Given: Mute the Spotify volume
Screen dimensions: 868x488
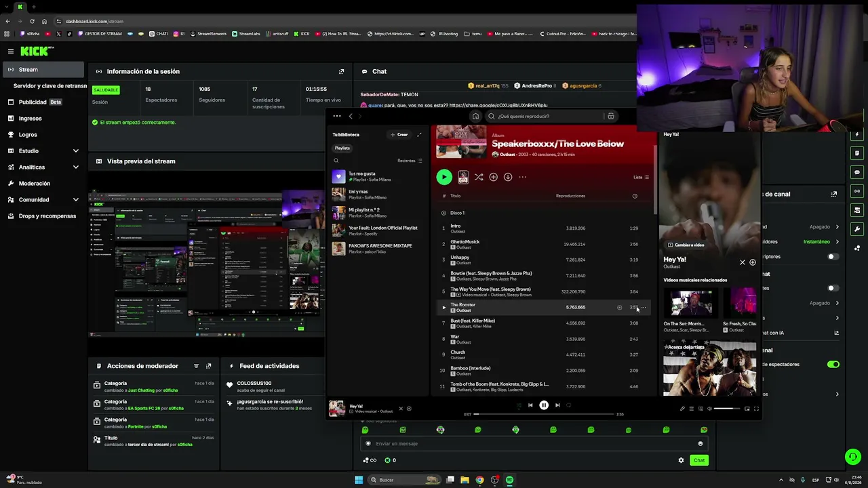Looking at the screenshot, I should click(x=709, y=409).
